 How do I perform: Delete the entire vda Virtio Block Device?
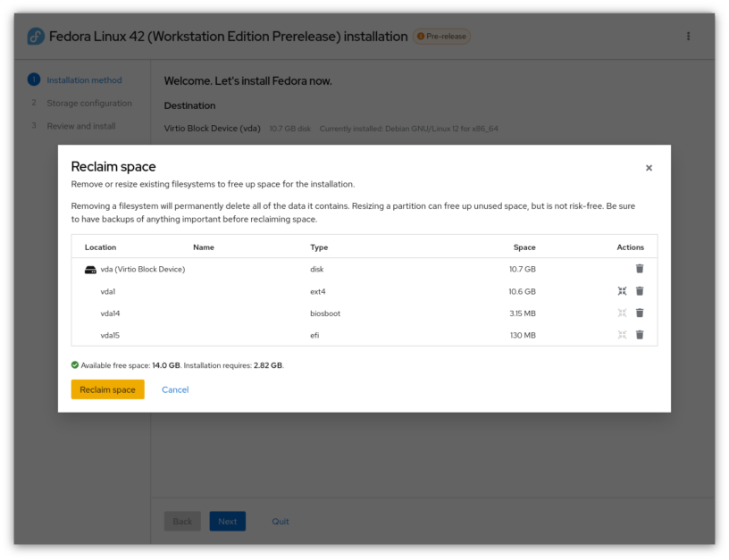[x=640, y=268]
